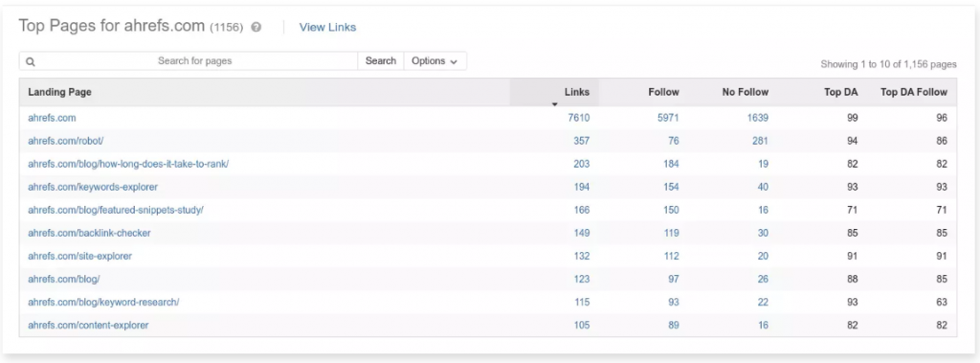This screenshot has width=980, height=363.
Task: Click the 19 no follow count
Action: [763, 164]
